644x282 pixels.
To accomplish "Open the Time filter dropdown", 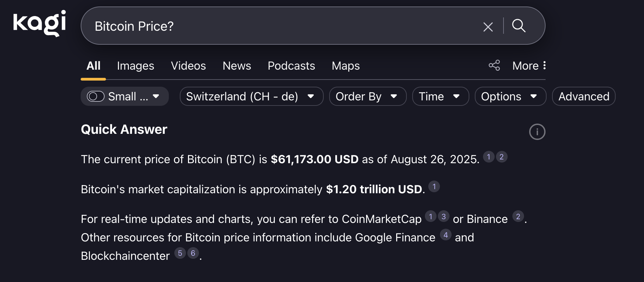I will pos(440,96).
